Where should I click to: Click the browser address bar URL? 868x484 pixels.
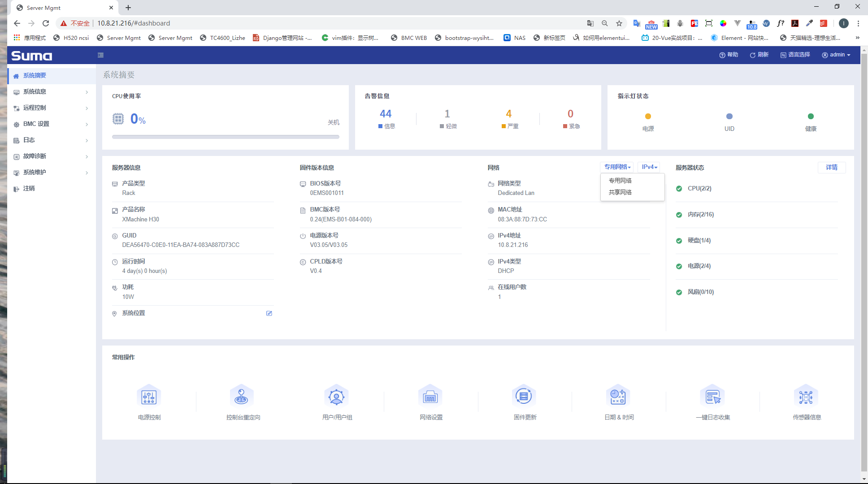click(x=134, y=23)
